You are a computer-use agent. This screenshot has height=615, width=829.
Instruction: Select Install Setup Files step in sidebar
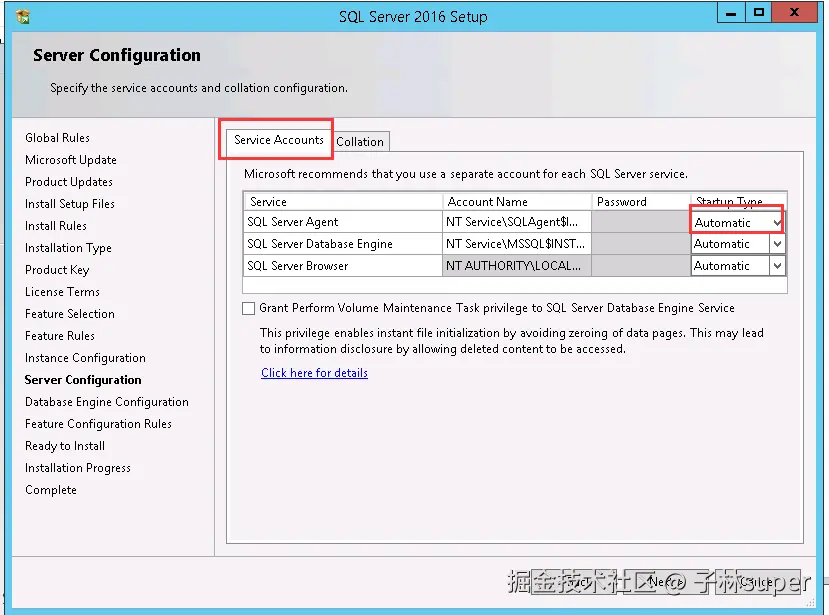tap(69, 204)
